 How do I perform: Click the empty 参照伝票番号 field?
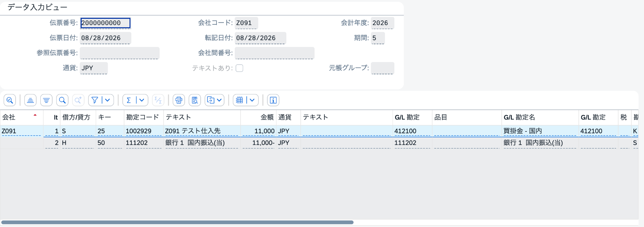119,53
